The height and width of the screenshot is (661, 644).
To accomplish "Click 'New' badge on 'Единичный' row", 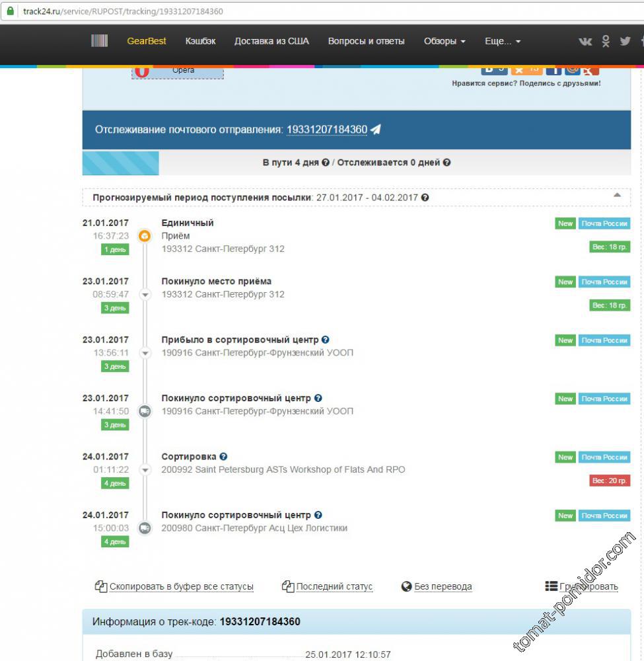I will 565,223.
